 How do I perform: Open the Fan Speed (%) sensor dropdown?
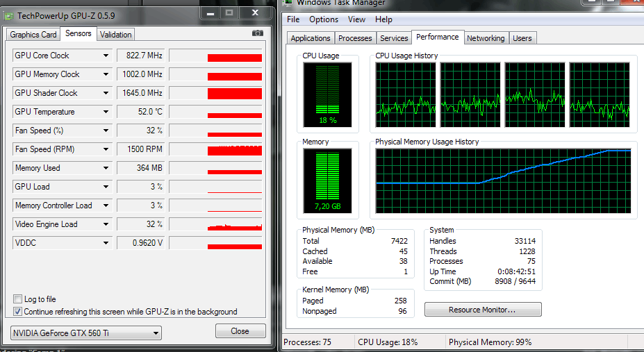(x=106, y=131)
